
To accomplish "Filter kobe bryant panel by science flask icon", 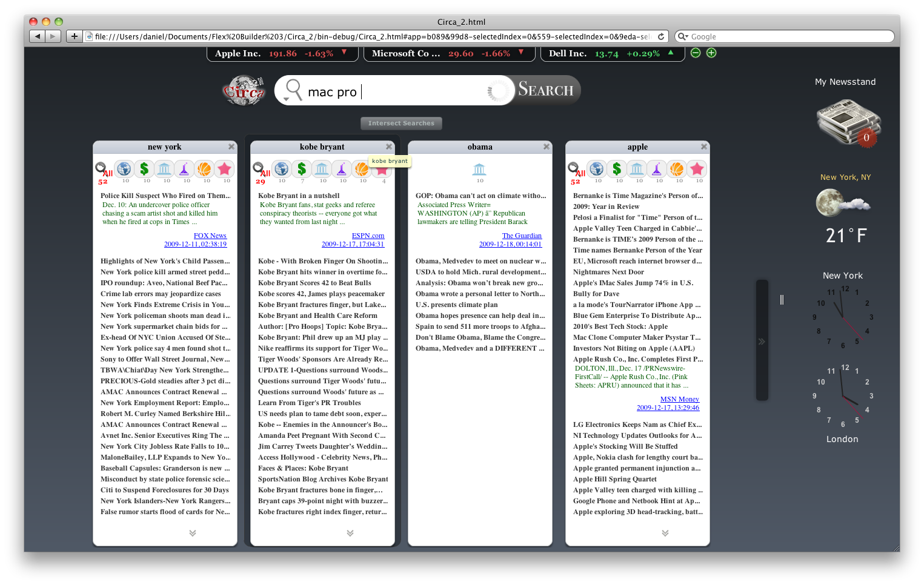I will [x=342, y=169].
